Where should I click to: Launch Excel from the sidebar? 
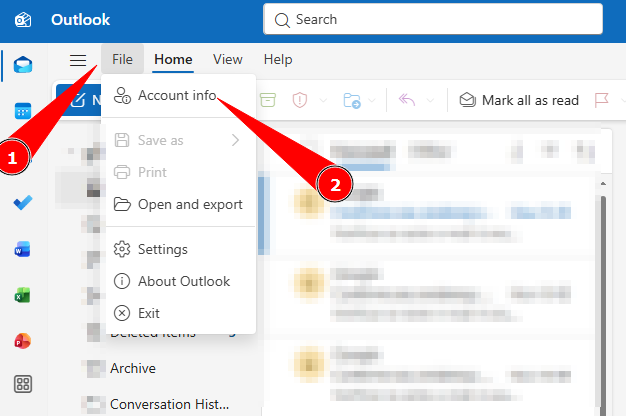coord(23,295)
